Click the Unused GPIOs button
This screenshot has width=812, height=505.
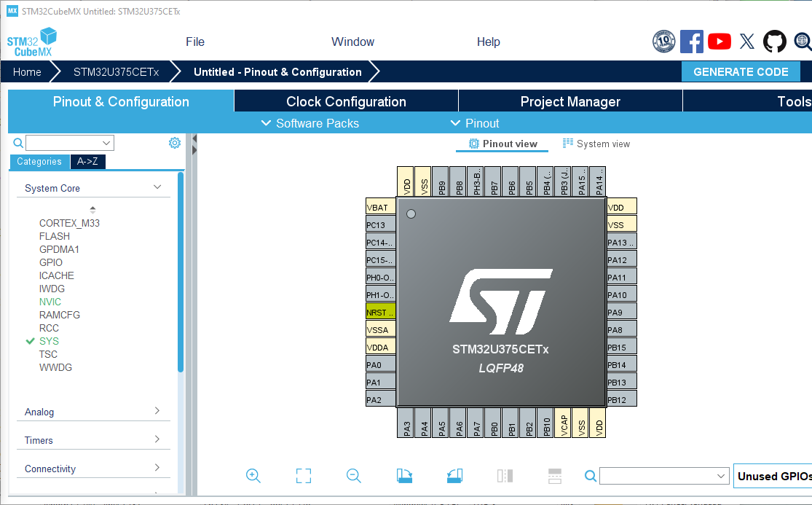[x=773, y=476]
